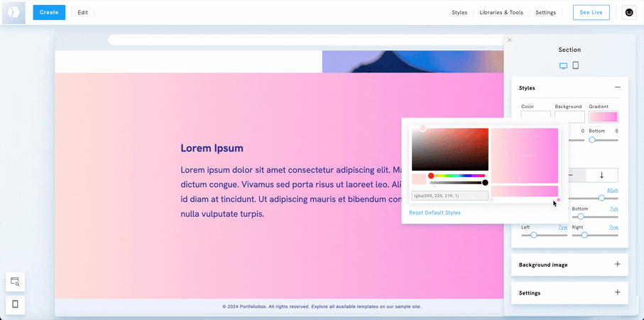Collapse the Styles section
This screenshot has width=644, height=320.
[617, 87]
